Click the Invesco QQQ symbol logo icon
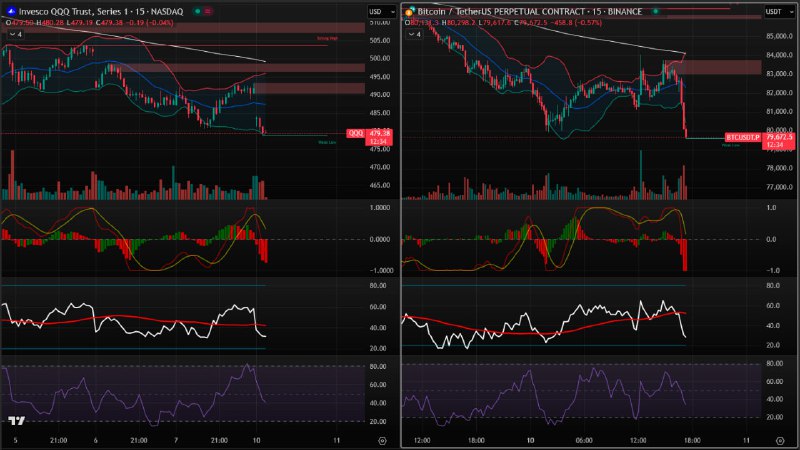This screenshot has width=800, height=450. pos(11,11)
